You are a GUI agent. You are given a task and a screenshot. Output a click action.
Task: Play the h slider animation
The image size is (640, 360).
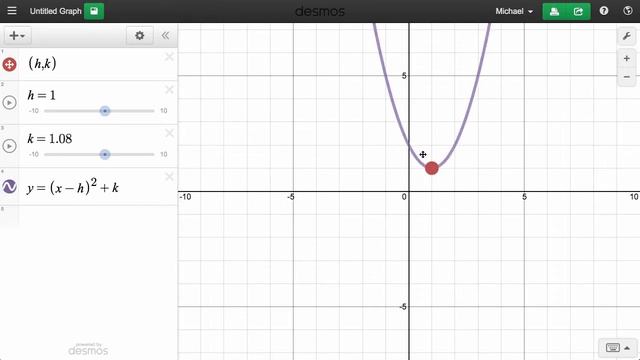point(9,102)
